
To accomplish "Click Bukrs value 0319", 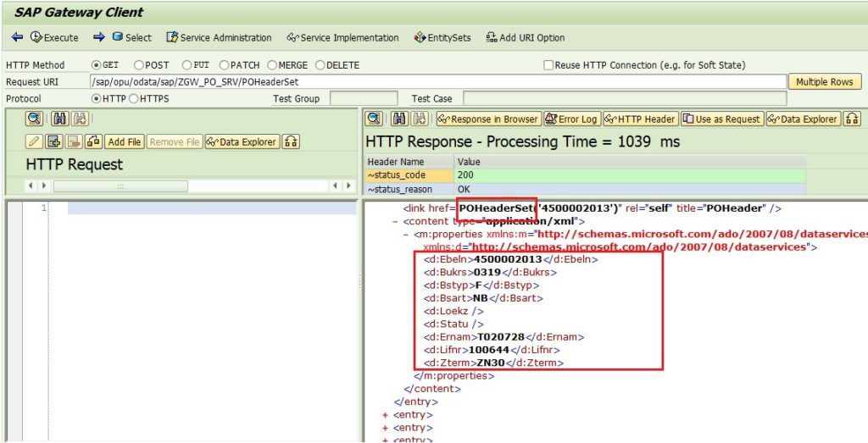I will 487,272.
